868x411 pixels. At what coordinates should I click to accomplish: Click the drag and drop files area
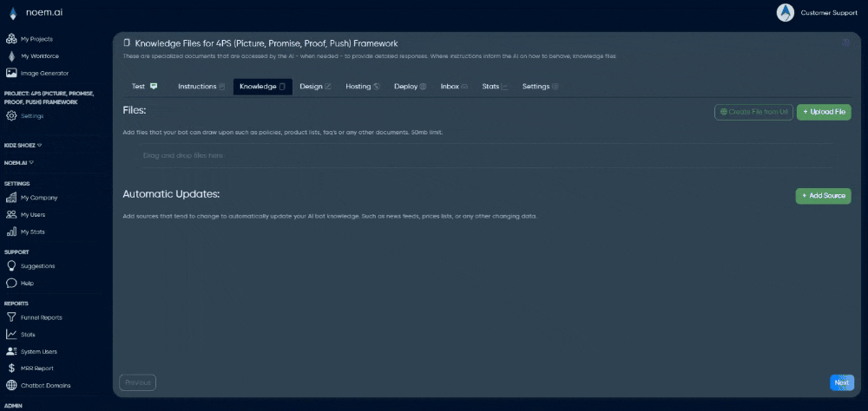click(486, 156)
